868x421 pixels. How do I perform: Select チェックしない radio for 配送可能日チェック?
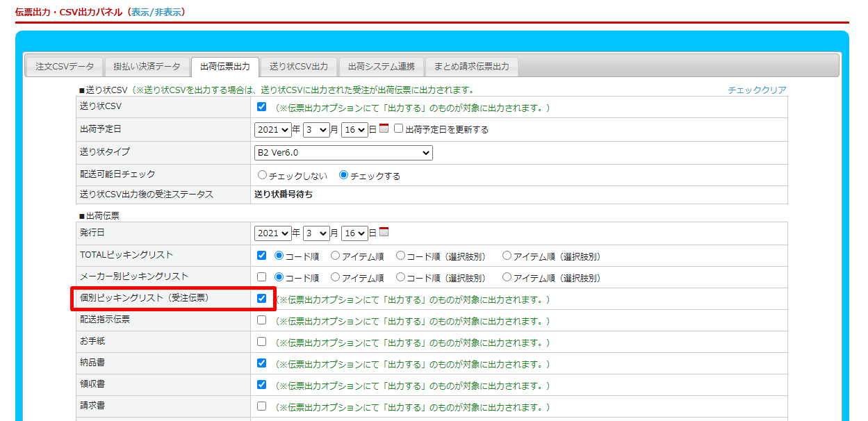(x=262, y=175)
